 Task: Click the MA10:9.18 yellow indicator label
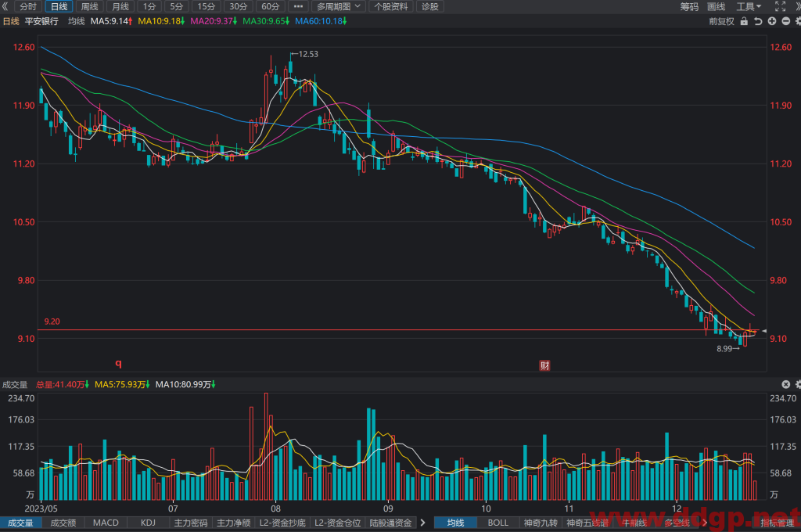click(161, 21)
